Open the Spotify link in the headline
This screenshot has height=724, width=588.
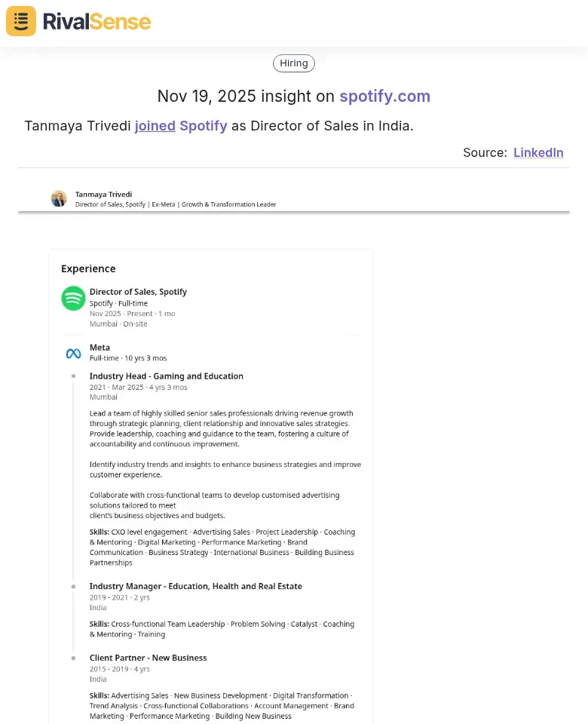pos(203,126)
